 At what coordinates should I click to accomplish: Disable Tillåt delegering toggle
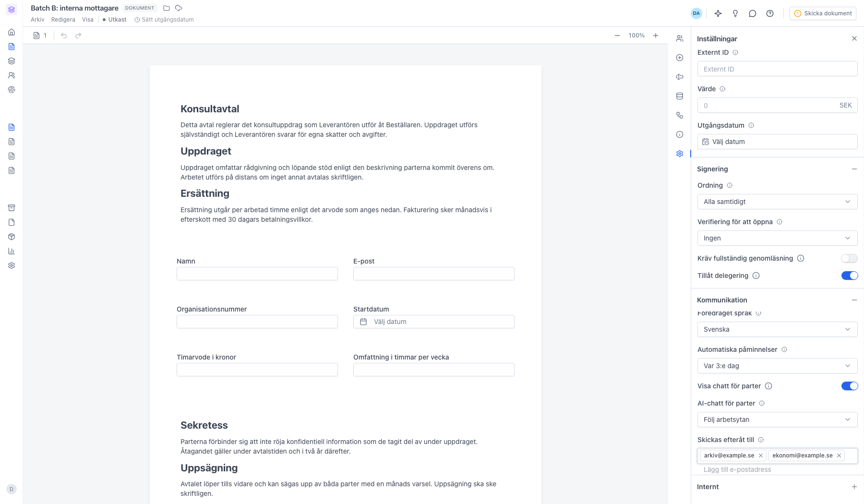(x=849, y=276)
